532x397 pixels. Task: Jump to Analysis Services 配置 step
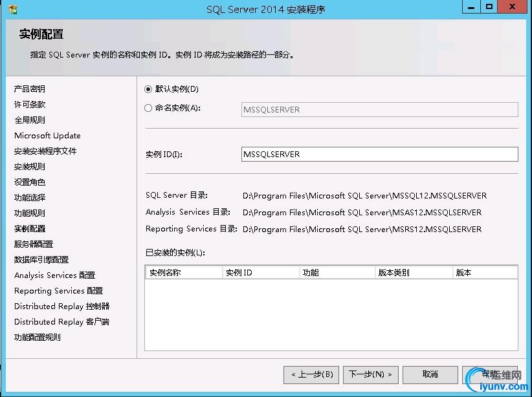54,275
